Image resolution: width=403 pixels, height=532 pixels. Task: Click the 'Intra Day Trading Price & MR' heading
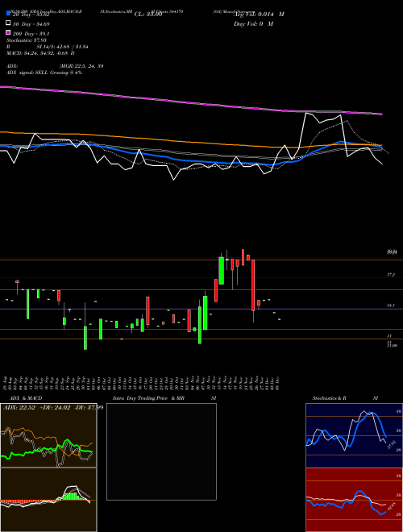[148, 398]
